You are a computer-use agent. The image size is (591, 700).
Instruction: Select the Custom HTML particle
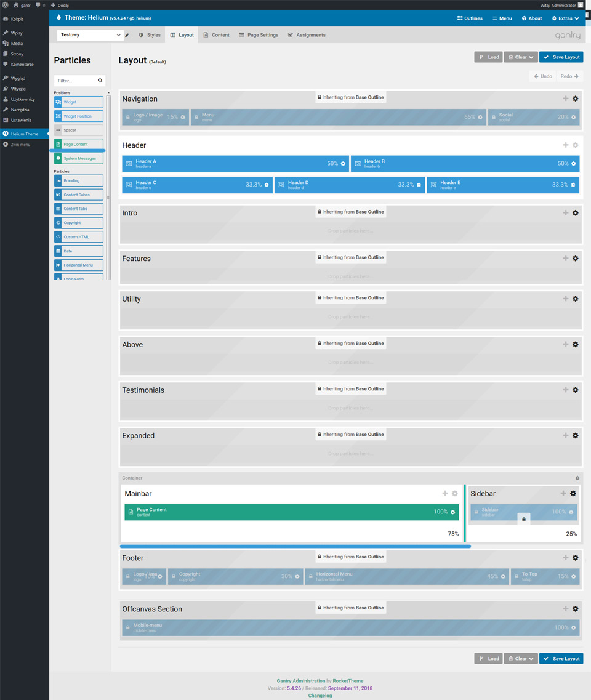[79, 237]
